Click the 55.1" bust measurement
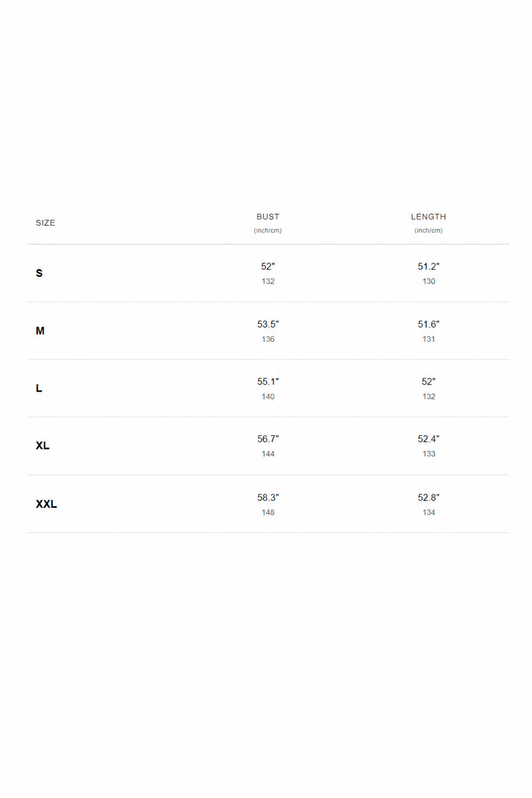 tap(268, 382)
